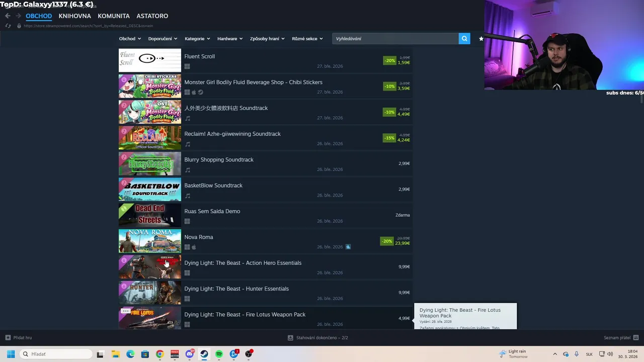
Task: Click the store page vertical scrollbar
Action: click(x=641, y=100)
